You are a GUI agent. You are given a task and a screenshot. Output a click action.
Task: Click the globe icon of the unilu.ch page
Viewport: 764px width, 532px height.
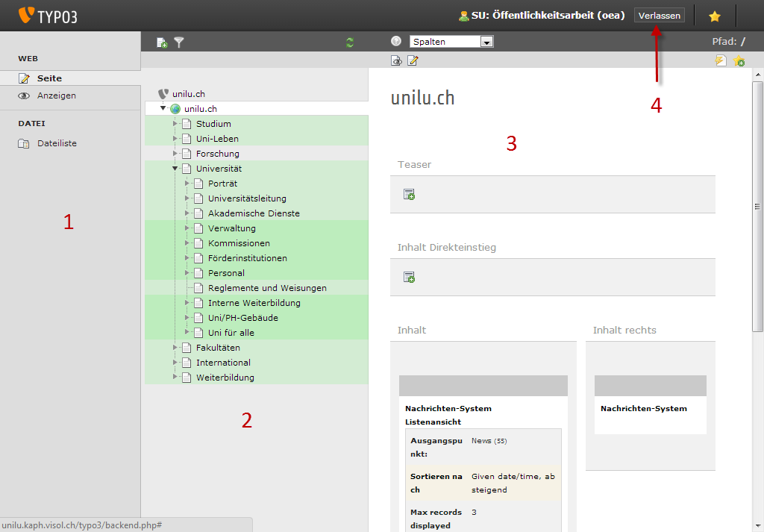175,109
